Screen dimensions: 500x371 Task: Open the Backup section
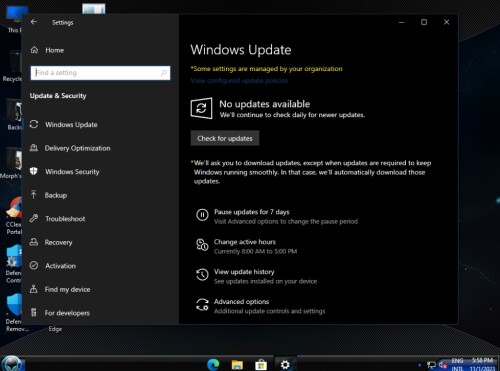point(56,195)
